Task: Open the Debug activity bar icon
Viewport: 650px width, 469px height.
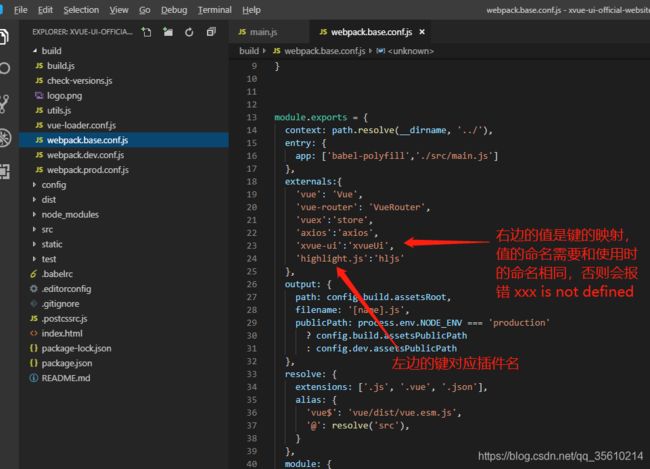Action: point(5,138)
